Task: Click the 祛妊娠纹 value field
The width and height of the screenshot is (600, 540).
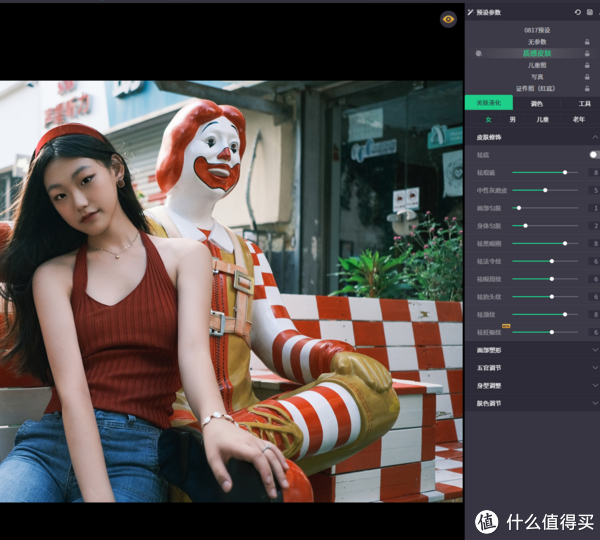Action: tap(594, 332)
